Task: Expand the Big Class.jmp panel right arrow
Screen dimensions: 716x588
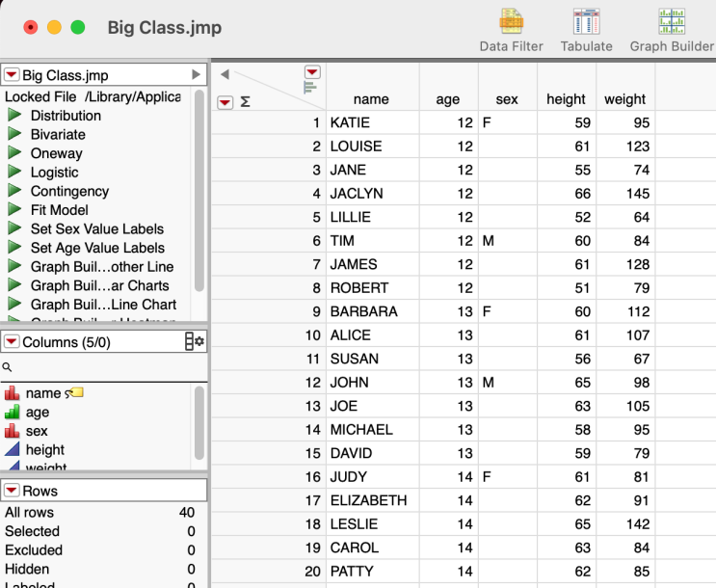Action: click(x=196, y=74)
